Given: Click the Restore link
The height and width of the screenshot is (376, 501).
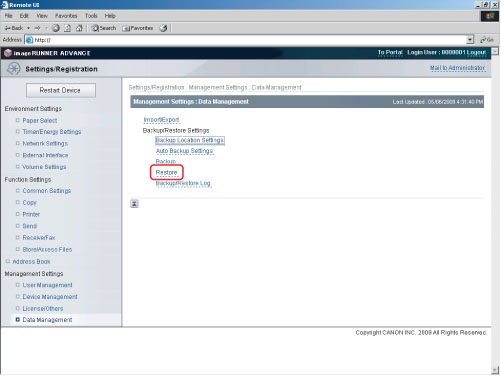Looking at the screenshot, I should 166,172.
